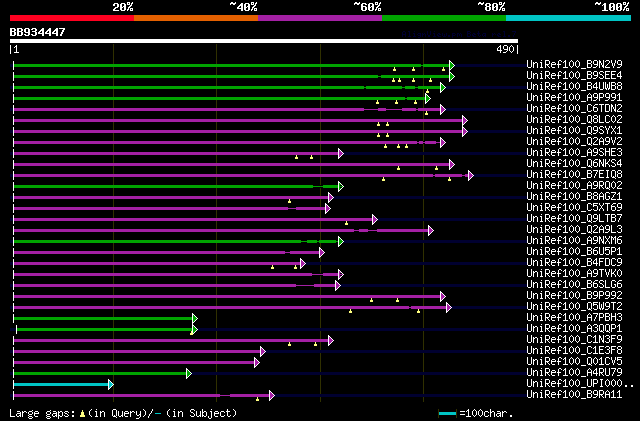Select the UniRef100_A7PBH3 label

click(x=574, y=318)
